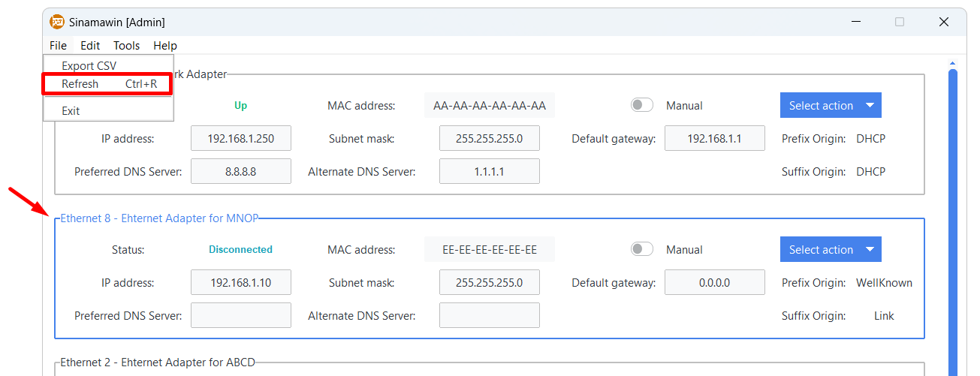Click Preferred DNS Server field 8.8.8.8
This screenshot has height=376, width=980.
[x=241, y=172]
